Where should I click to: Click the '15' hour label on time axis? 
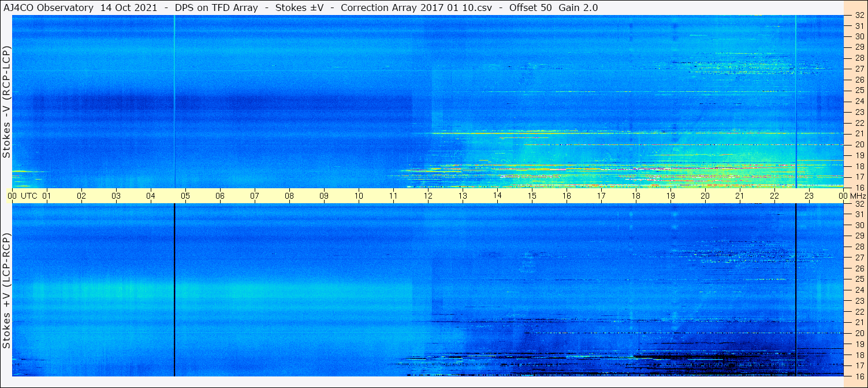[532, 196]
